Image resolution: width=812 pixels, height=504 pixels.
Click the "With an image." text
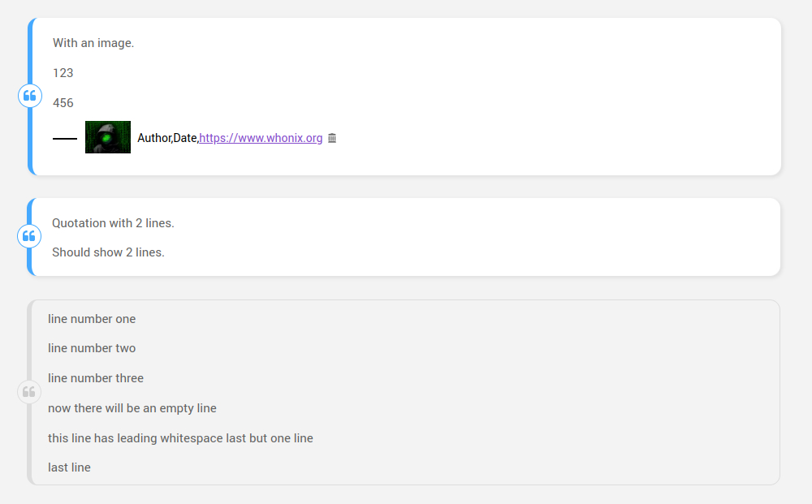[x=93, y=43]
